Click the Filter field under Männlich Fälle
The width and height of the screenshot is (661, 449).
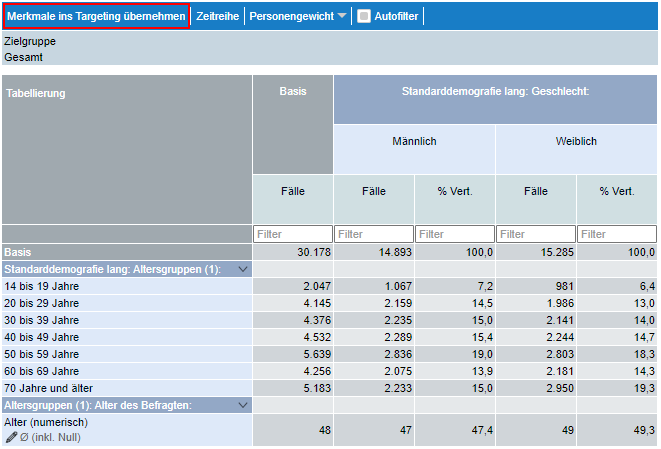coord(373,234)
